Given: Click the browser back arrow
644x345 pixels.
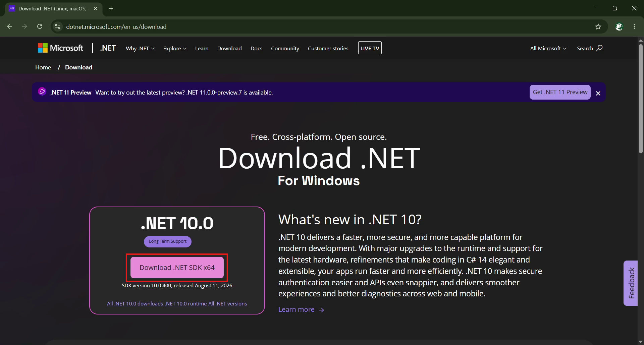Looking at the screenshot, I should 10,26.
